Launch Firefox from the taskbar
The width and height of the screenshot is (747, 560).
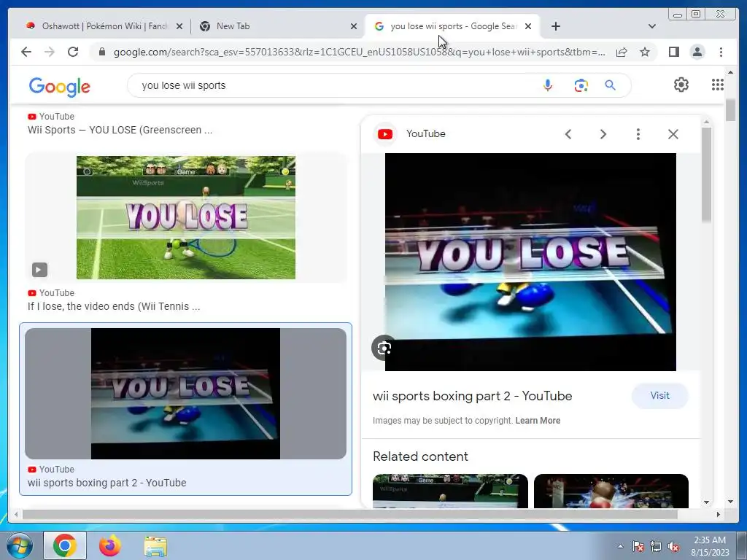(110, 545)
